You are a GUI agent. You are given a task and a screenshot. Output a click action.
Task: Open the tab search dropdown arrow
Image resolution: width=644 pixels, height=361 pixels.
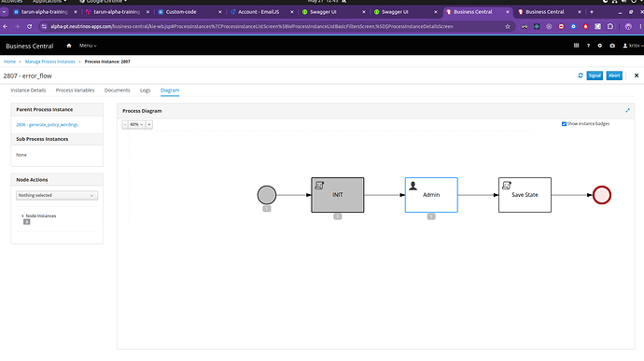click(x=4, y=12)
